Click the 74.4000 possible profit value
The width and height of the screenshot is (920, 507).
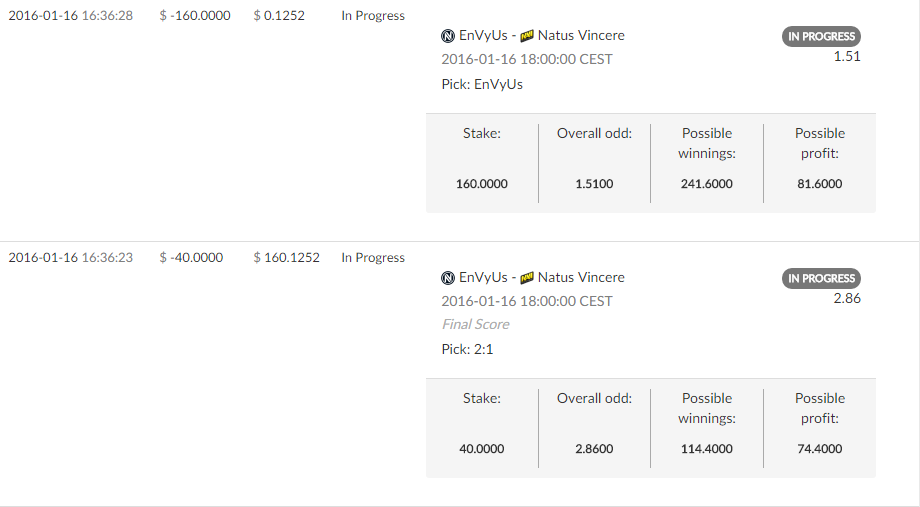click(x=820, y=449)
